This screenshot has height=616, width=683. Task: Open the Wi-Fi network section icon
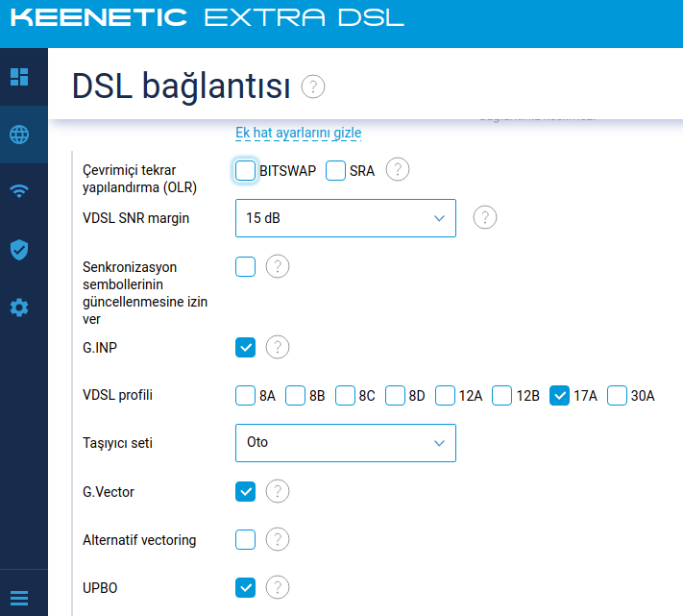pos(19,191)
